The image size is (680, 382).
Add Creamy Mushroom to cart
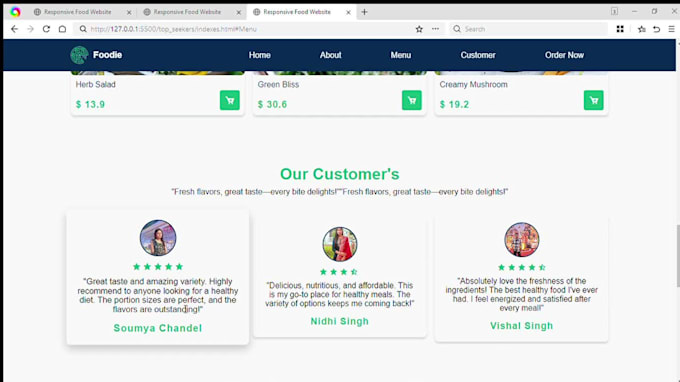pyautogui.click(x=594, y=100)
